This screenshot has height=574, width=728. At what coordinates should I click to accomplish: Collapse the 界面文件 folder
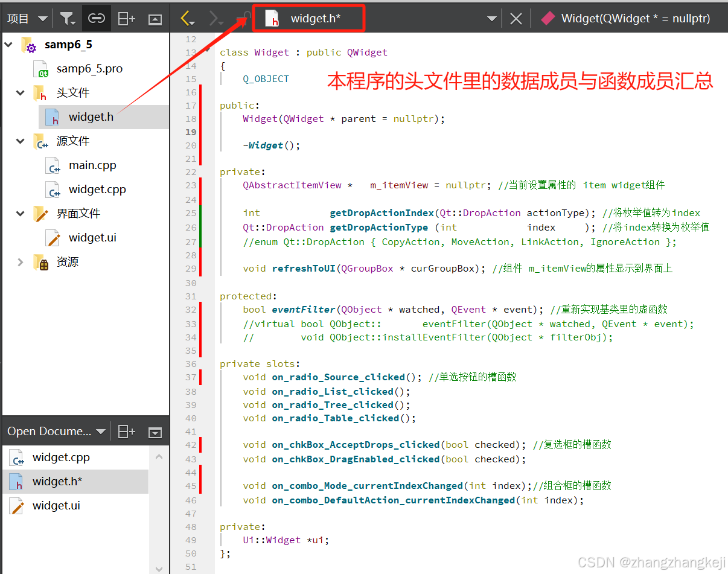[x=22, y=214]
